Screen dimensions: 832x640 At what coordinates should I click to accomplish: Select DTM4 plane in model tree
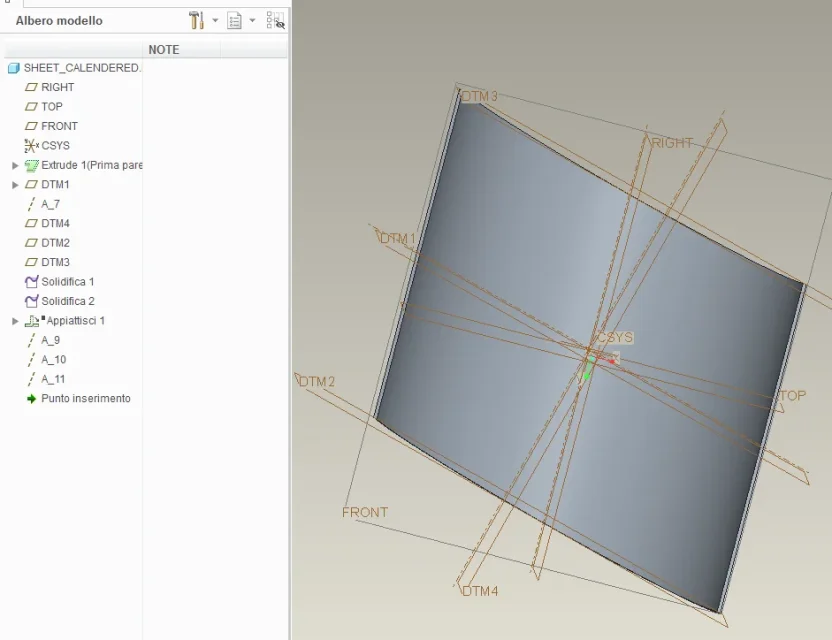tap(55, 223)
